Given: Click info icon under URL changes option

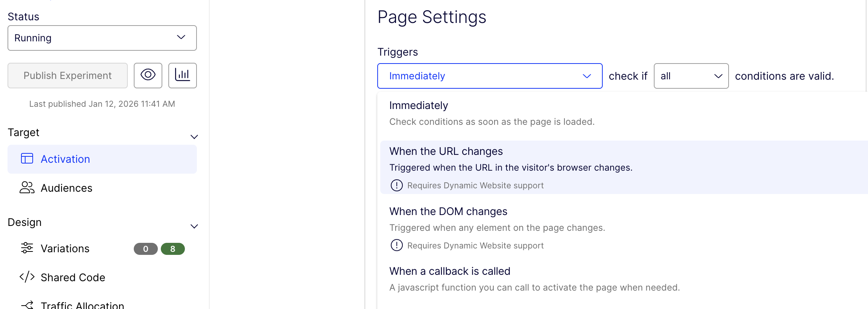Looking at the screenshot, I should [397, 185].
